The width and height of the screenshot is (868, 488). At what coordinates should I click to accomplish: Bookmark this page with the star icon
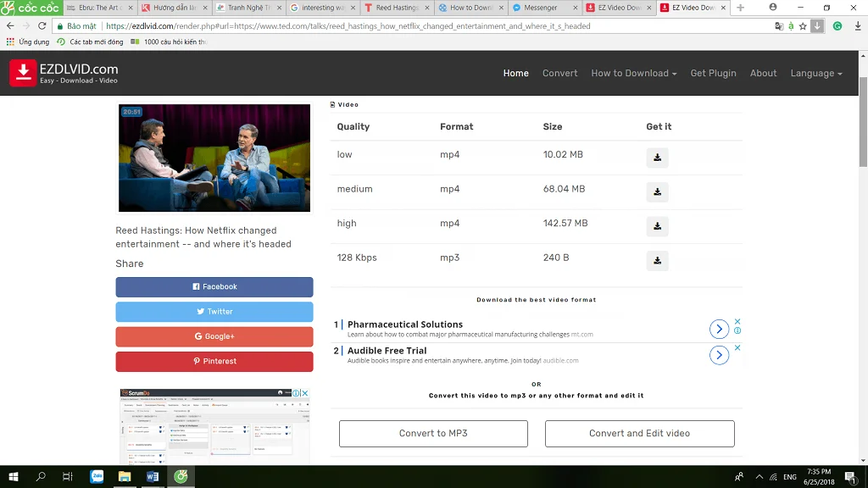(803, 26)
